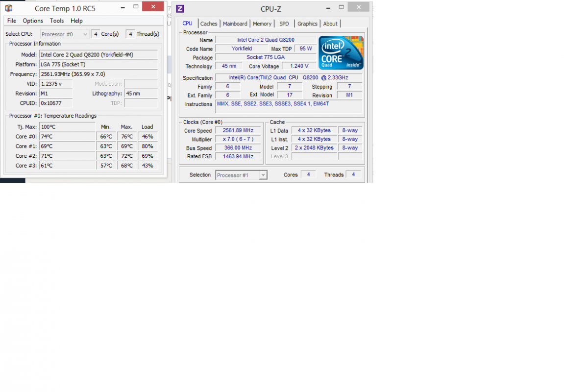This screenshot has width=588, height=392.
Task: Click the Core #2 max temperature 72°C
Action: click(127, 156)
